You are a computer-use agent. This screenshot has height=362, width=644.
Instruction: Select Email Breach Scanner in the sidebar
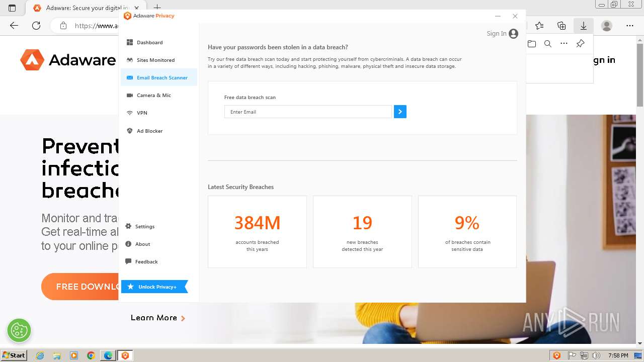pos(158,77)
